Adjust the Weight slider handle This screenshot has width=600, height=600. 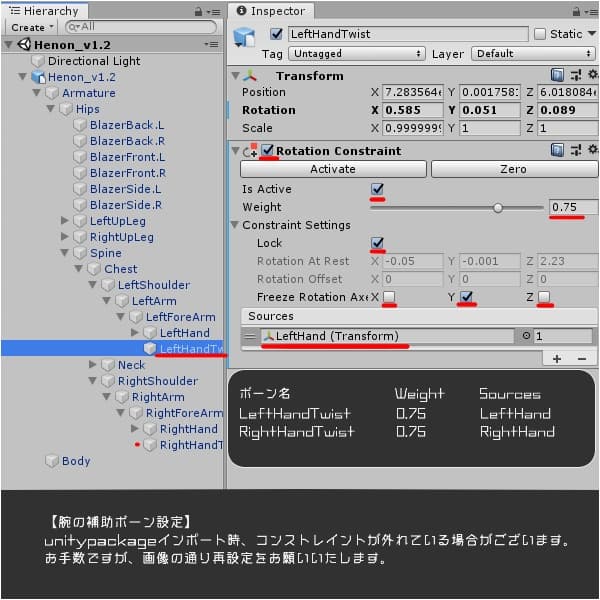(497, 208)
